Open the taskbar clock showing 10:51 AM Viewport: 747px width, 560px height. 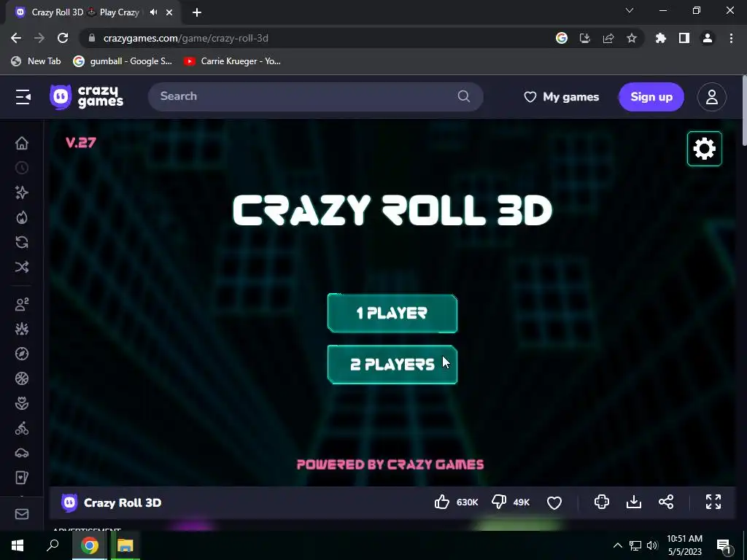pyautogui.click(x=684, y=545)
